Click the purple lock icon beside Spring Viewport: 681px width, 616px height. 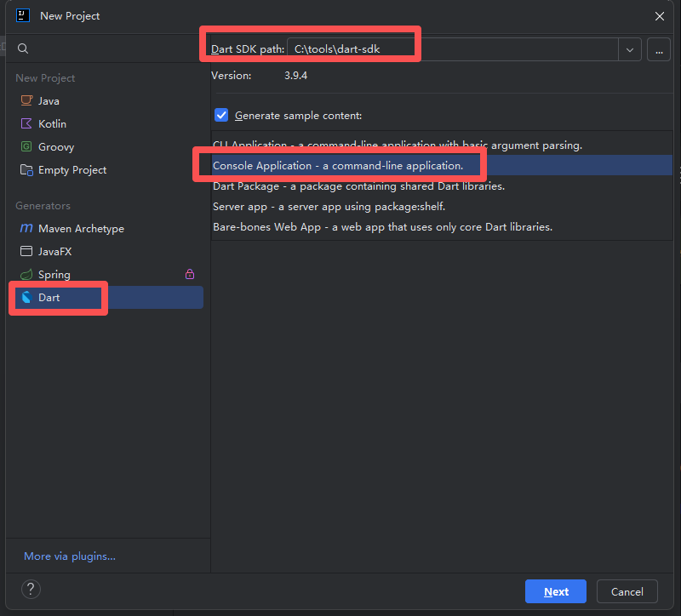point(190,274)
